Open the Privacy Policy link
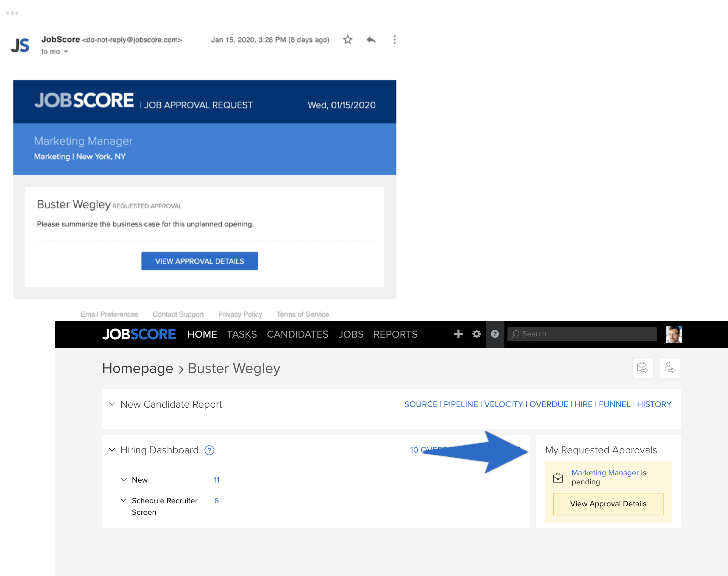 point(240,314)
